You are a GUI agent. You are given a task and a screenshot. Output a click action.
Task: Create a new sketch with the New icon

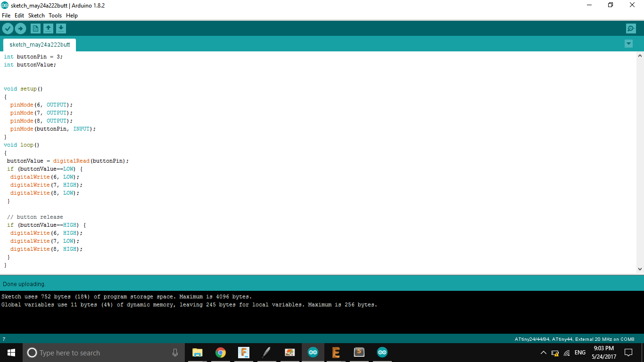(x=35, y=29)
